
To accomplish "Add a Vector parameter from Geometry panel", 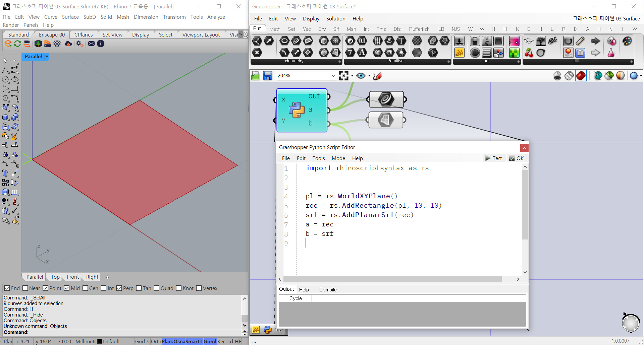I will tap(269, 41).
